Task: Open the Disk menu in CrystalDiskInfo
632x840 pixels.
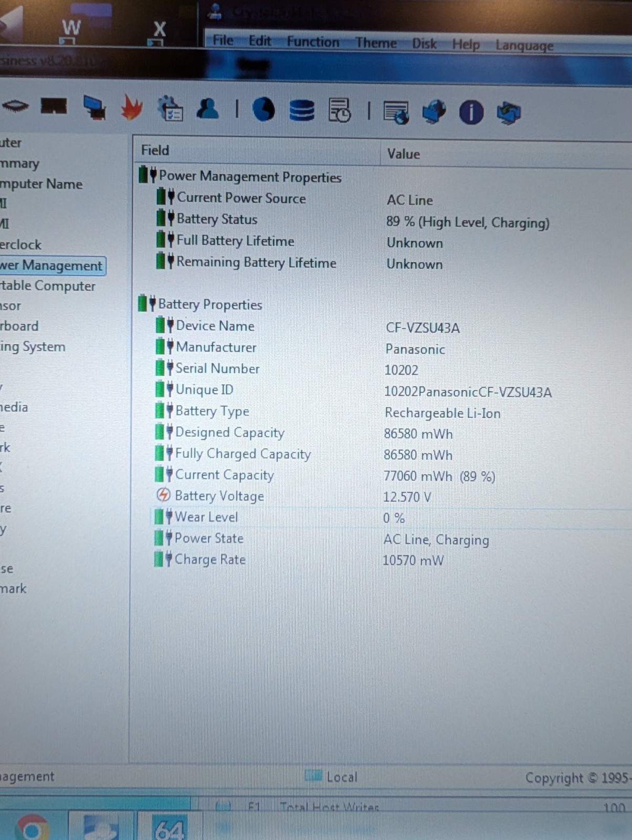Action: click(424, 44)
